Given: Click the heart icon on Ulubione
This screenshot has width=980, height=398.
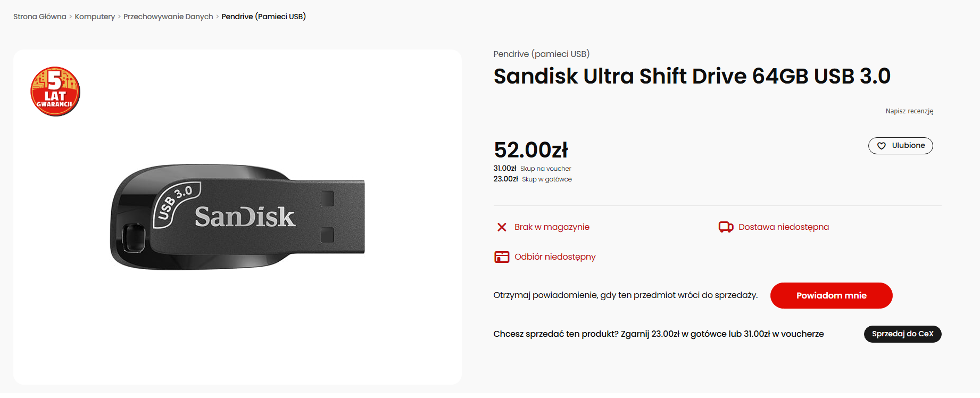Looking at the screenshot, I should (x=882, y=146).
